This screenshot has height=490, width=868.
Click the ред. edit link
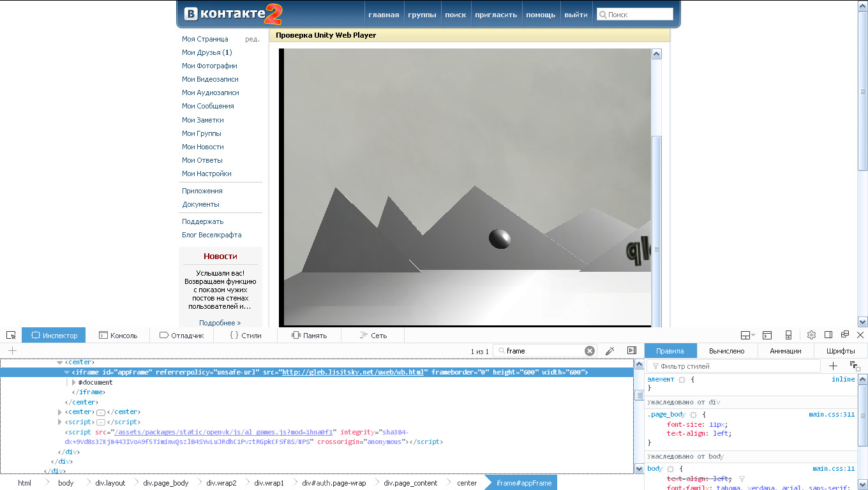pos(252,39)
